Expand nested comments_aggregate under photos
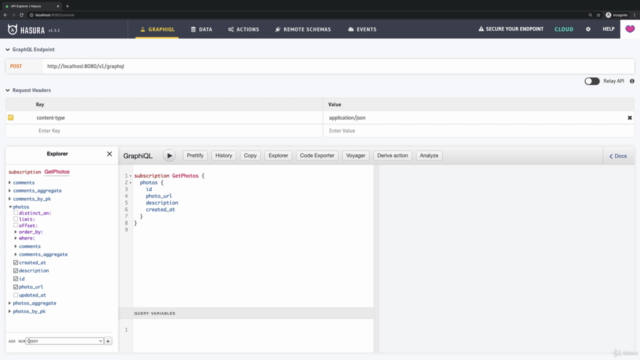The height and width of the screenshot is (360, 640). coord(16,254)
